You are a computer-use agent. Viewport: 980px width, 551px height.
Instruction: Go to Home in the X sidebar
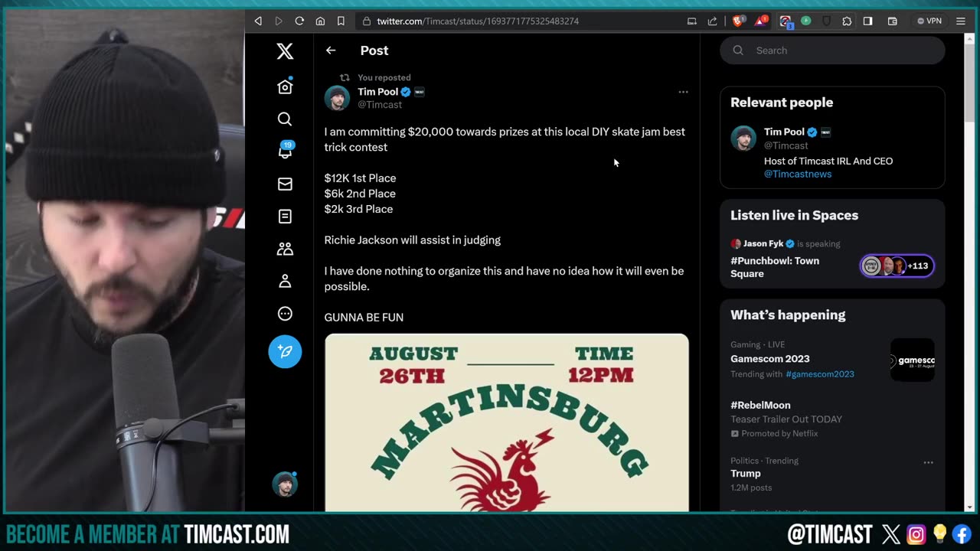tap(285, 86)
